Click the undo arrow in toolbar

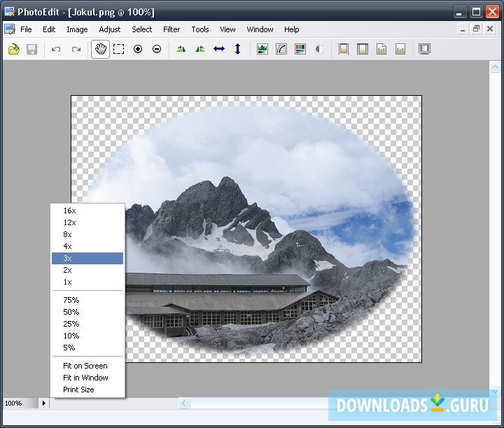click(56, 49)
